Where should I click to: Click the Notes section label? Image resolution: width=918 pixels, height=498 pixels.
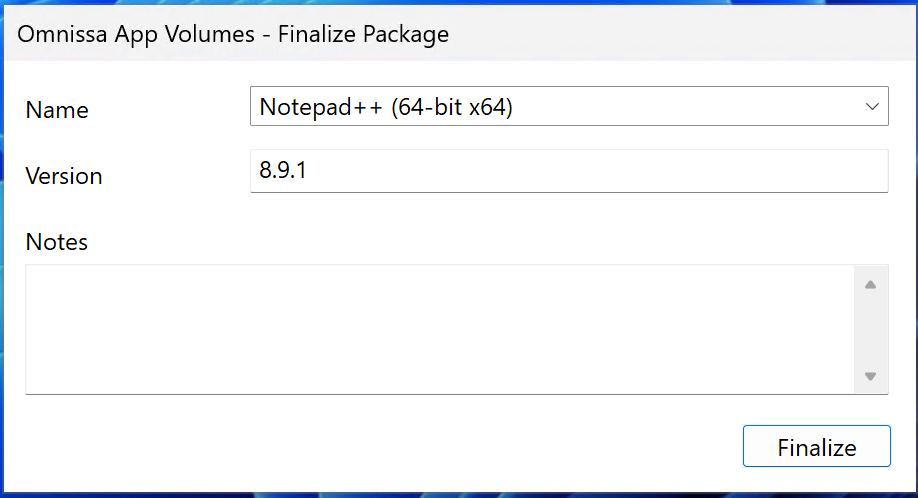(57, 242)
